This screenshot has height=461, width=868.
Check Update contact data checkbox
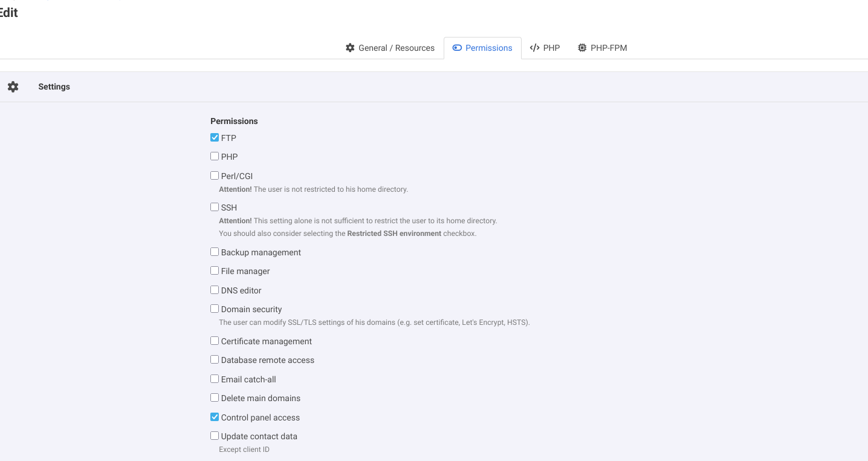point(215,436)
